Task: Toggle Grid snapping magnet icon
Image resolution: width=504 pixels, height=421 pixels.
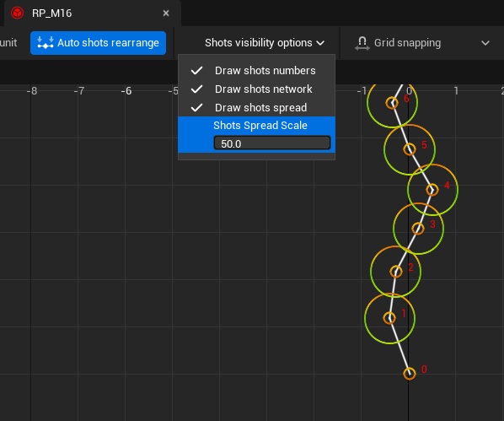Action: (x=362, y=43)
